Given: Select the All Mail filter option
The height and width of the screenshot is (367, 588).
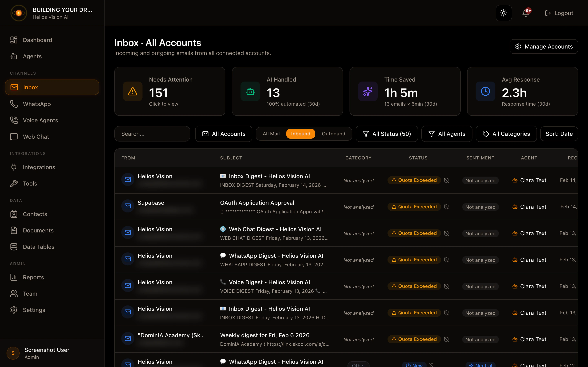Looking at the screenshot, I should (271, 134).
